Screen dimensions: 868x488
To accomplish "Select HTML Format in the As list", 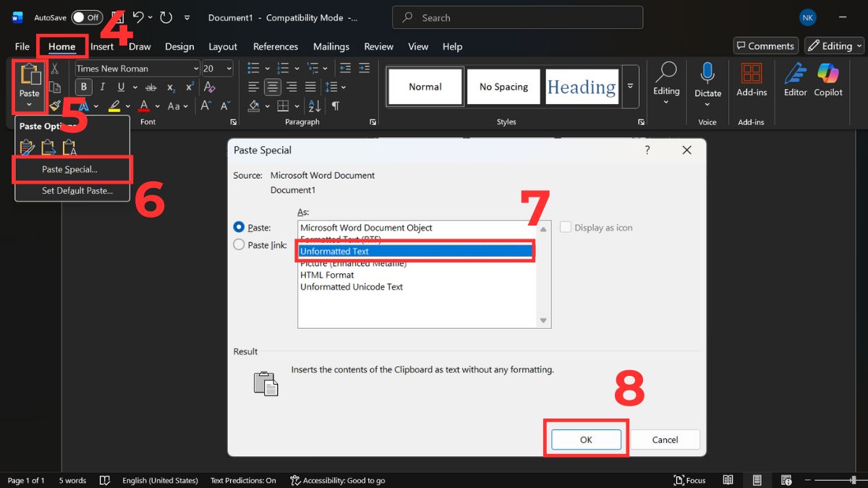I will pyautogui.click(x=328, y=275).
